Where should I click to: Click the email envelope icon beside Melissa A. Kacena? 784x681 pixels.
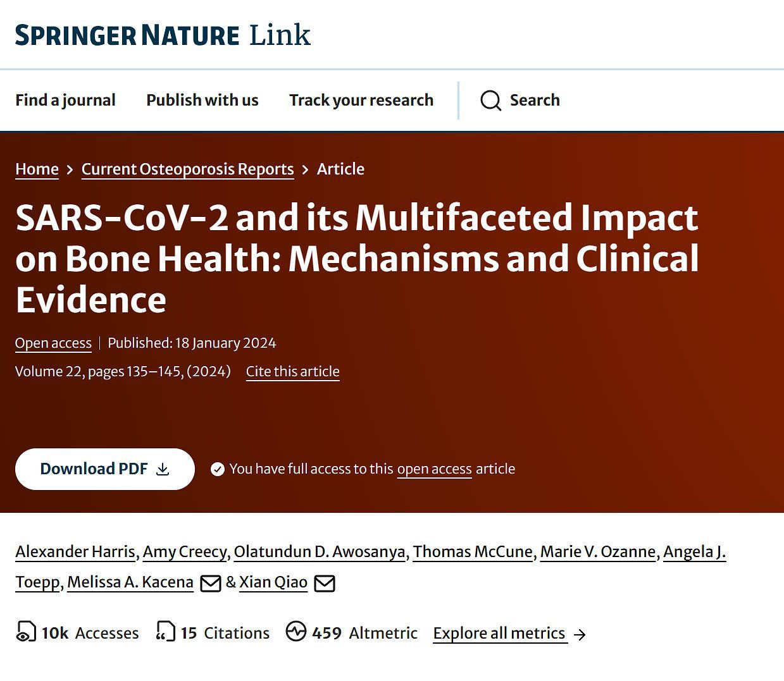211,583
